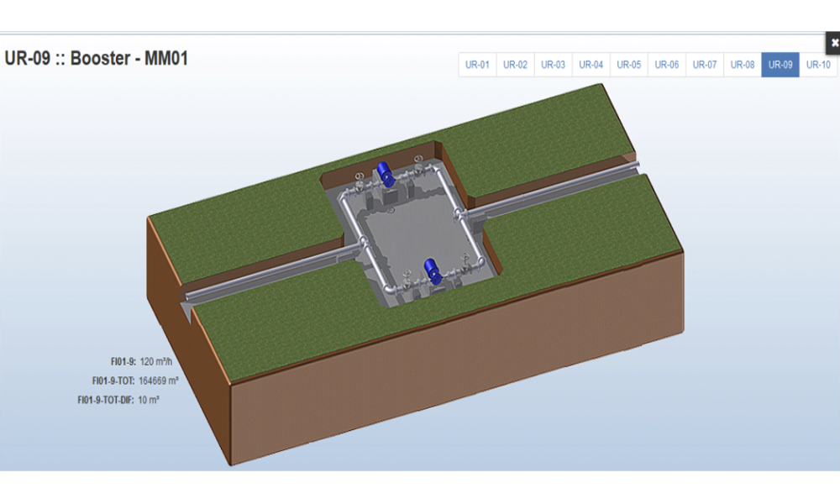The image size is (840, 504).
Task: Select the UR-03 tab
Action: click(x=553, y=65)
